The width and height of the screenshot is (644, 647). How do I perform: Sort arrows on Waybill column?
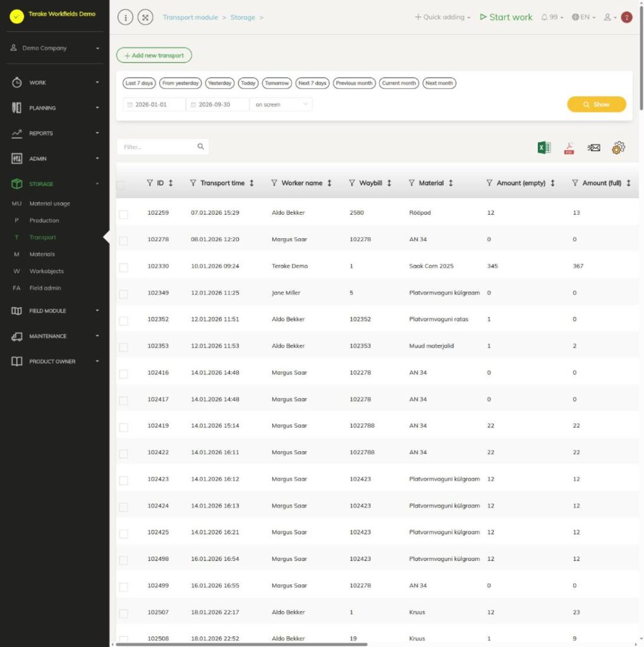(x=389, y=183)
